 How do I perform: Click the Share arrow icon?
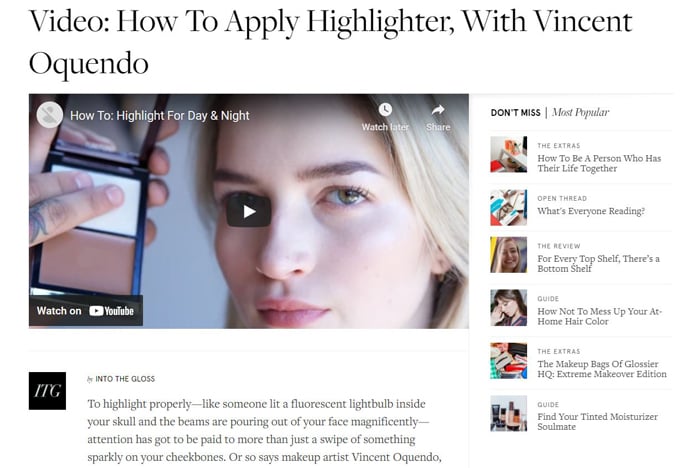coord(438,109)
